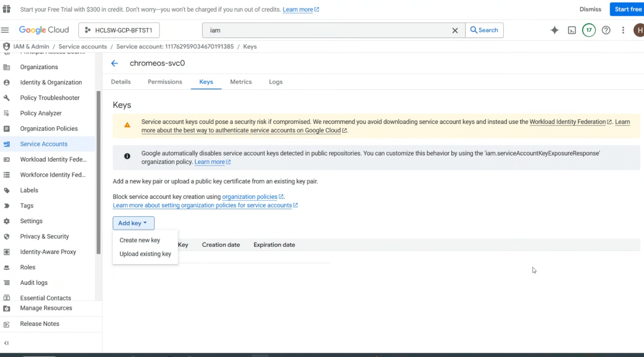Select the Keys tab
The image size is (644, 357).
click(206, 82)
